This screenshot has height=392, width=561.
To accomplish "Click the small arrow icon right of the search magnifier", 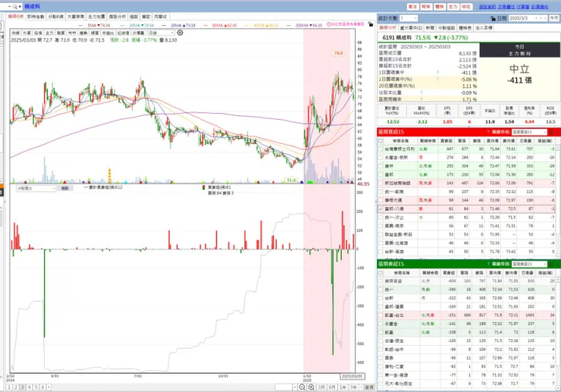I will pyautogui.click(x=20, y=6).
